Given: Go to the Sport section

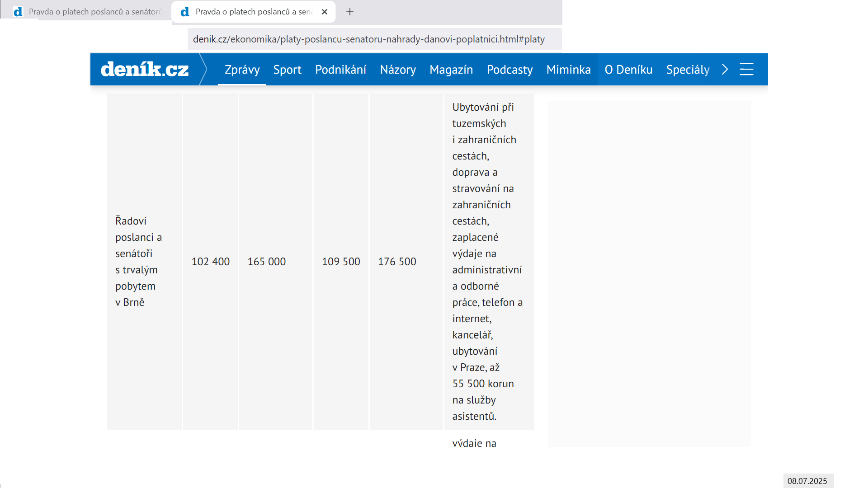Looking at the screenshot, I should click(287, 70).
